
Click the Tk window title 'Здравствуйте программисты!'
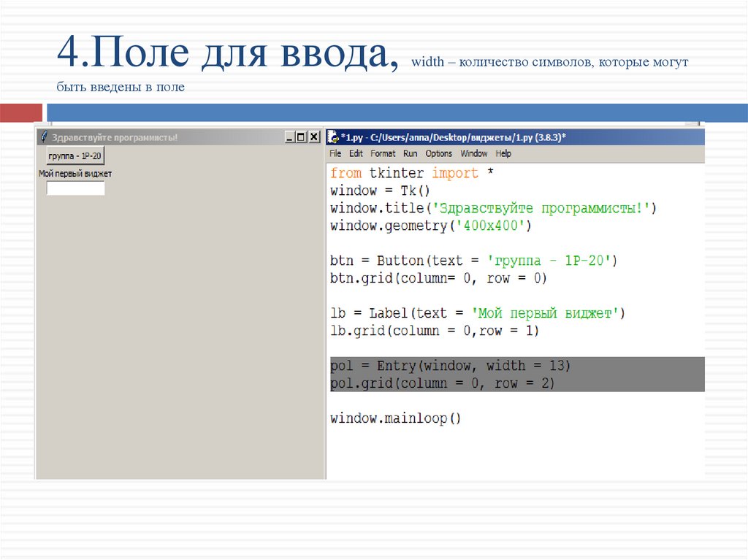(x=115, y=137)
